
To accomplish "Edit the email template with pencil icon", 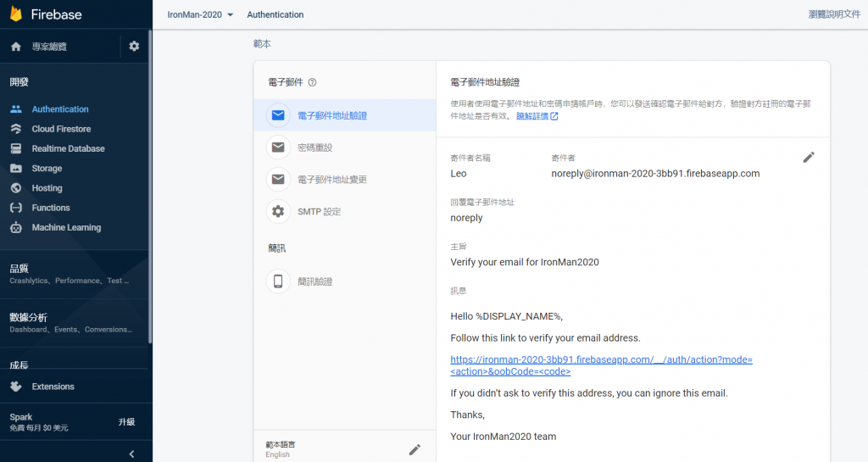I will (x=809, y=158).
